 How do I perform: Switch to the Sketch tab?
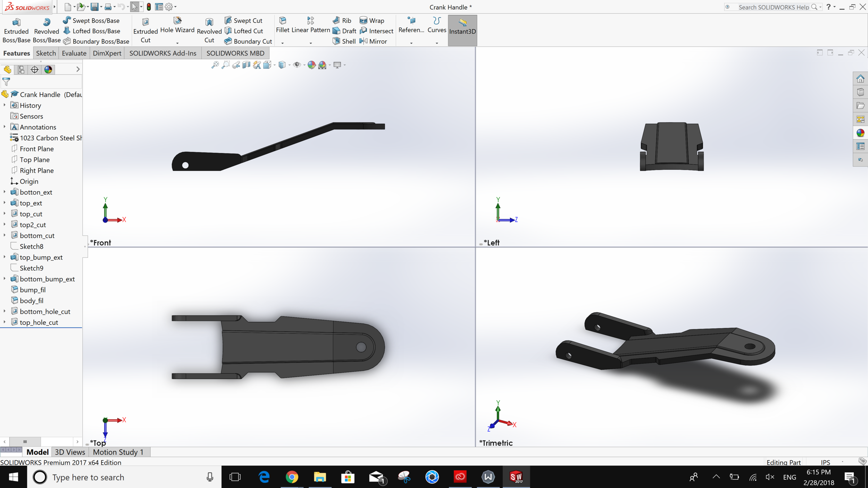coord(45,53)
